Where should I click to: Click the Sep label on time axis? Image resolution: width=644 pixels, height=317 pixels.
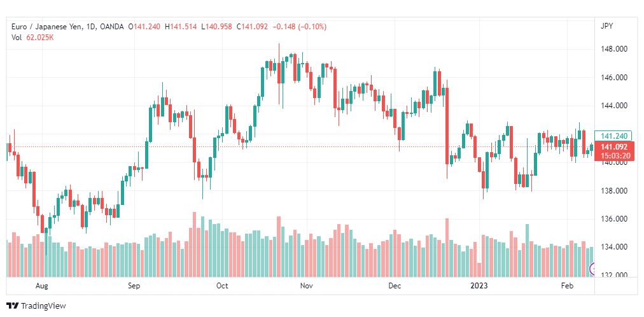[x=134, y=286]
